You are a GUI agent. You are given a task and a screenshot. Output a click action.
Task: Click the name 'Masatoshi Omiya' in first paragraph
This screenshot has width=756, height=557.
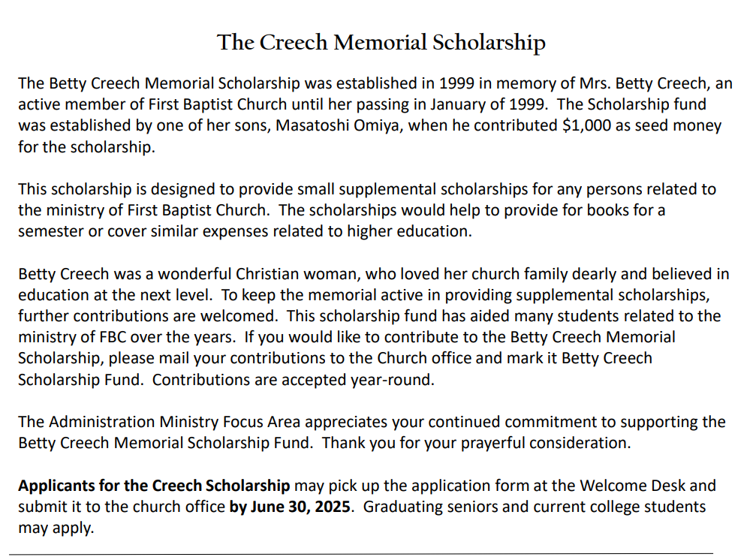340,125
